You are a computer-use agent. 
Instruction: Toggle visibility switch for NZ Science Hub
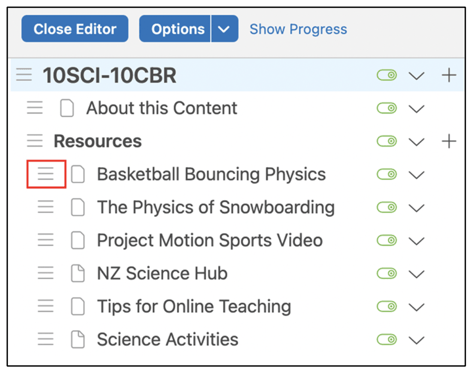click(x=387, y=273)
